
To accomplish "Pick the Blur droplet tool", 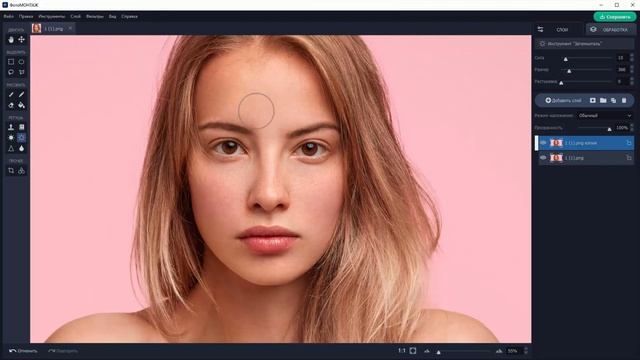I will click(22, 149).
